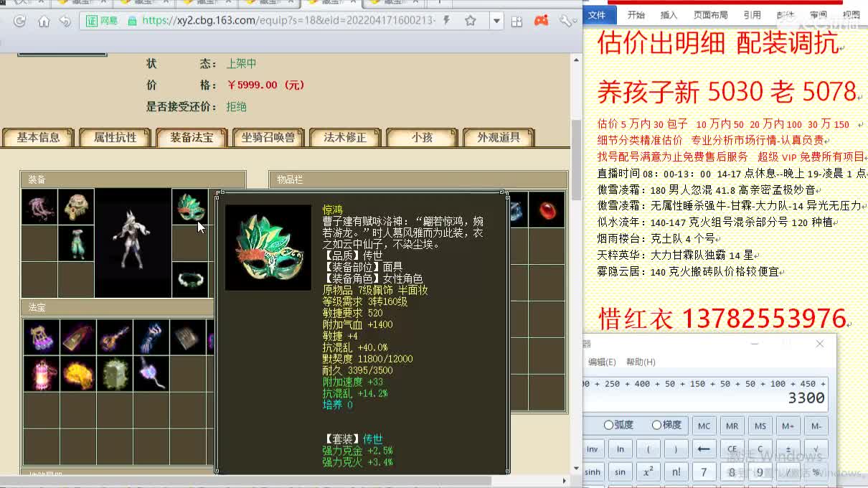Open the 插入 ribbon tab
Screen dimensions: 868x488
(669, 14)
